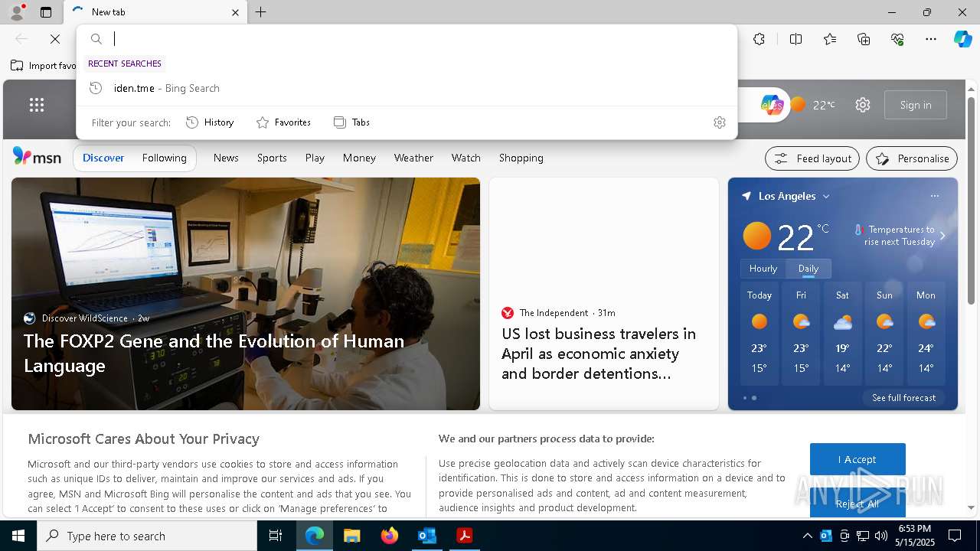Image resolution: width=980 pixels, height=551 pixels.
Task: Open the FOXP2 Gene article
Action: 214,353
